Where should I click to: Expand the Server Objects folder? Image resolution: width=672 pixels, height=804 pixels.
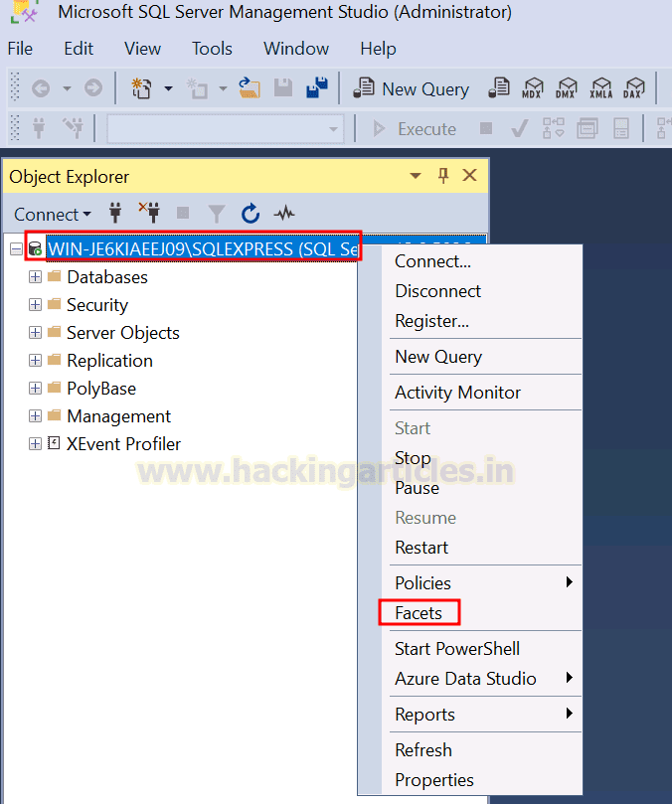35,333
